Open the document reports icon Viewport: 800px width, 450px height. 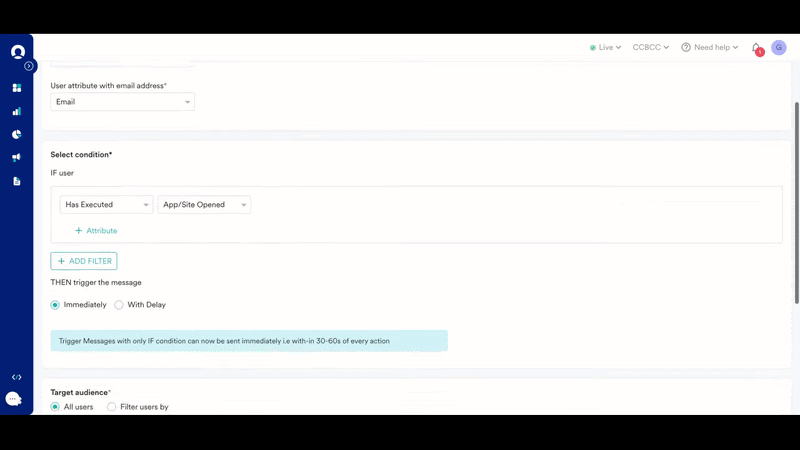17,181
